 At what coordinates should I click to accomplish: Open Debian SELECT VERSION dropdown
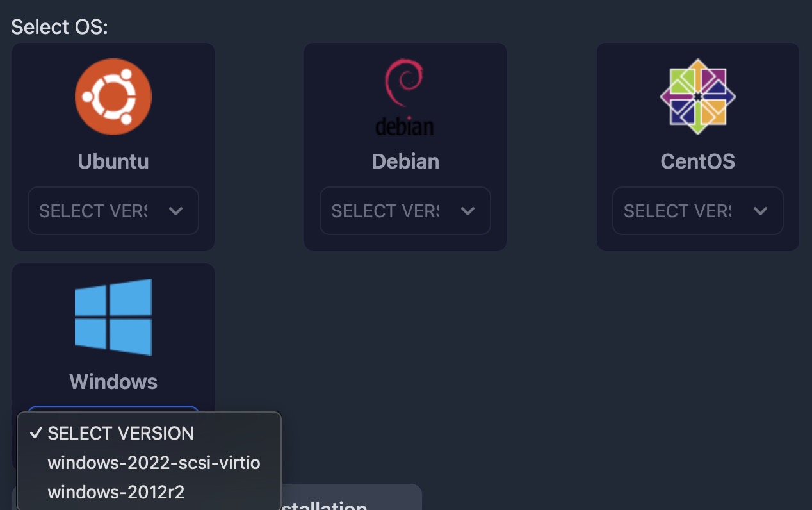click(x=405, y=211)
